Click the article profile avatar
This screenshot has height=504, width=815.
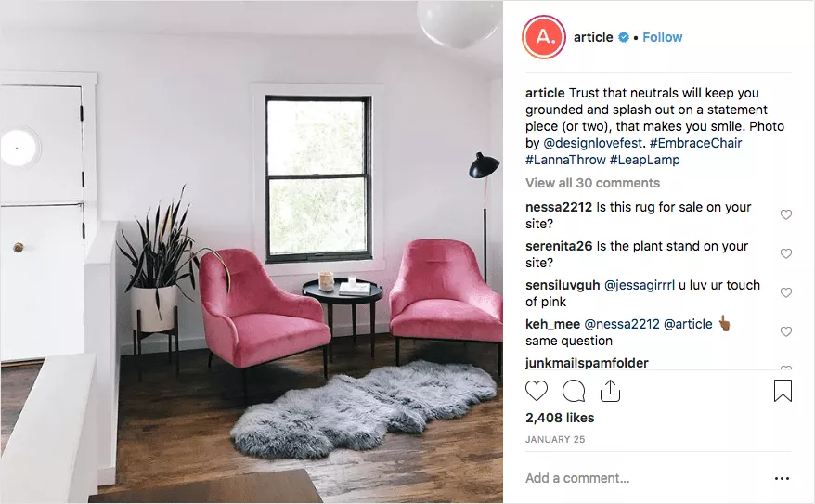[544, 37]
